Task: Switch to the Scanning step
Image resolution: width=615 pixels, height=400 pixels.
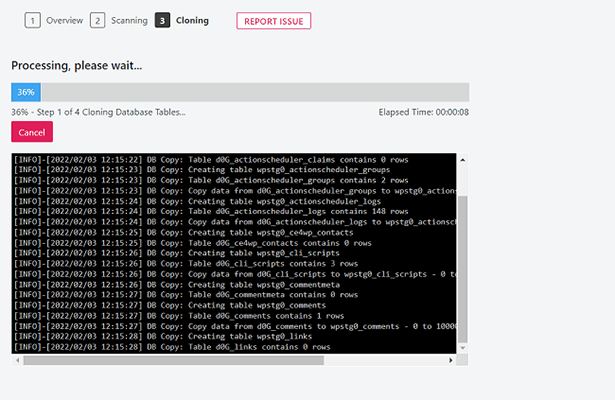Action: pos(128,20)
